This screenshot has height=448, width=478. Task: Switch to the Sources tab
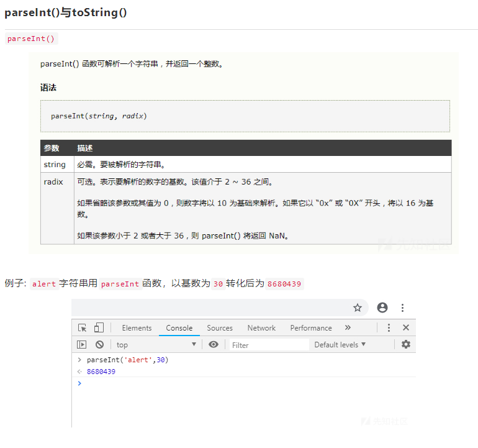tap(220, 328)
